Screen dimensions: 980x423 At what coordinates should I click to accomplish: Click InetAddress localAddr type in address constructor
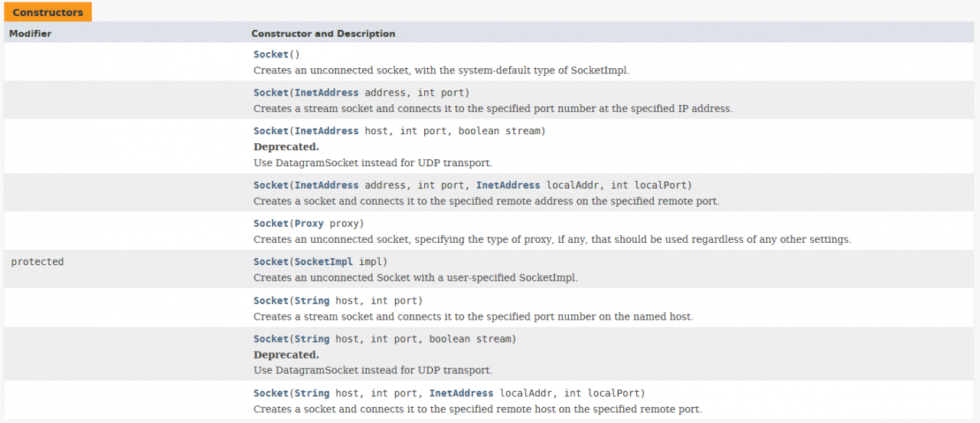coord(508,185)
